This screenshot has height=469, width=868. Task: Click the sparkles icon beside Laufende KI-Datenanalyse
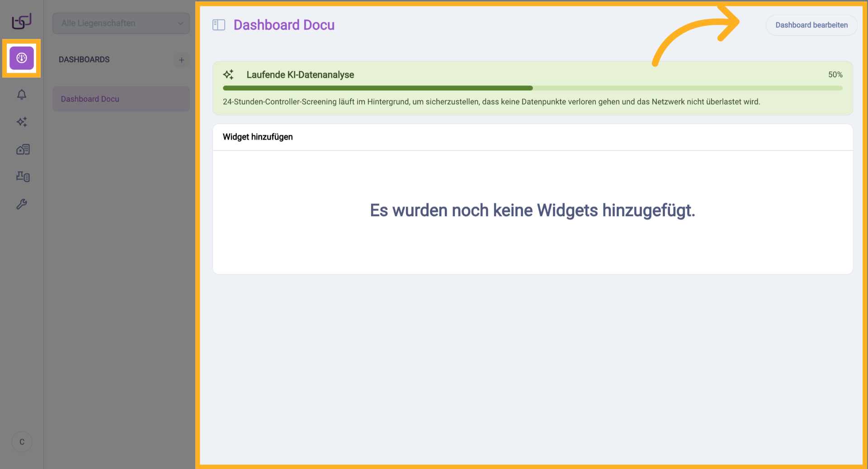[x=228, y=74]
